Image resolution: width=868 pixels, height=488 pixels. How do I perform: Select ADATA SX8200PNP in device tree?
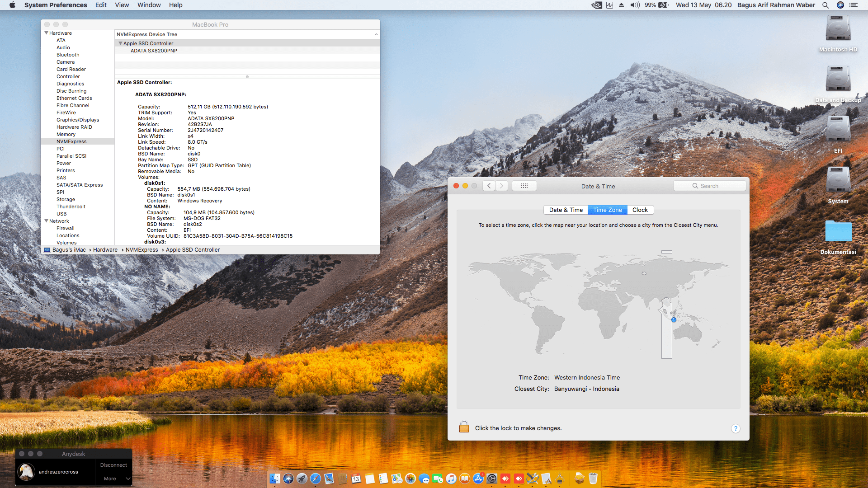(x=154, y=51)
